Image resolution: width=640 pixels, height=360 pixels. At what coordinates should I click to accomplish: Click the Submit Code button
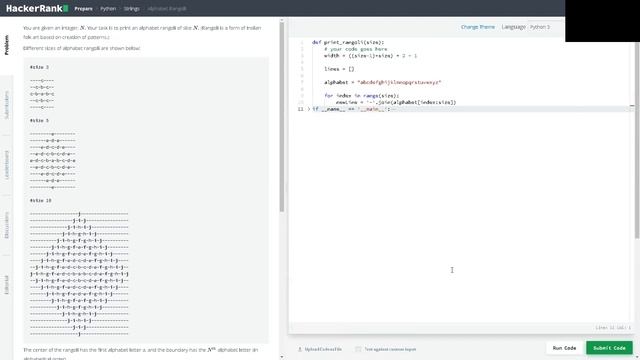pyautogui.click(x=609, y=348)
